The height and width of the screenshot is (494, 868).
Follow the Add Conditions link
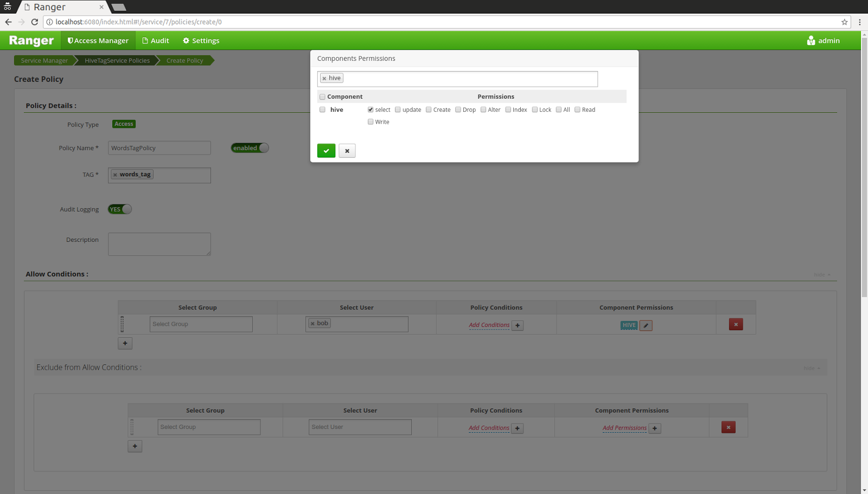tap(488, 325)
